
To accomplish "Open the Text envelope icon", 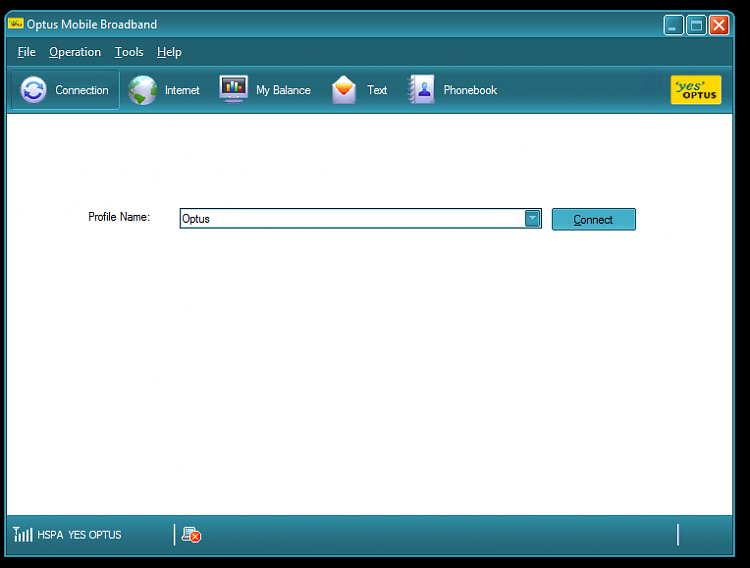I will click(x=343, y=90).
